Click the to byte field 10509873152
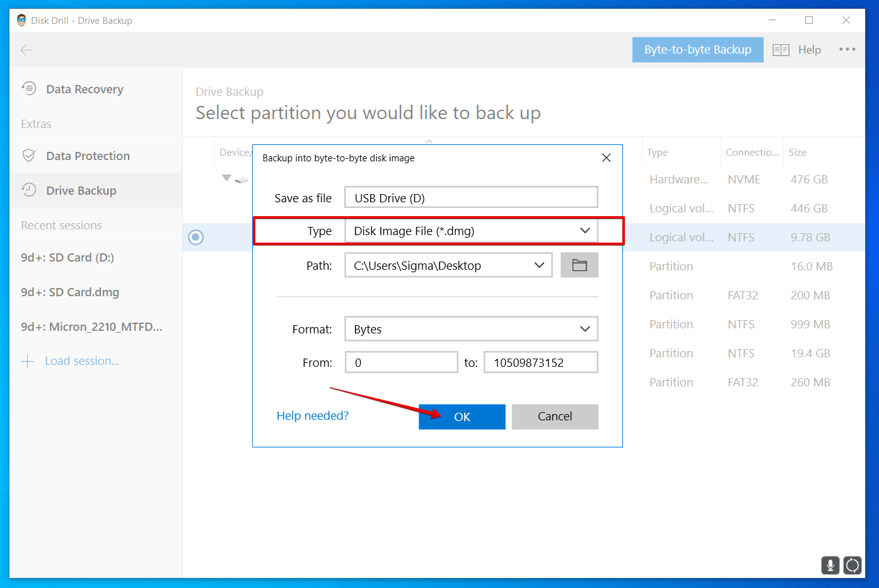The width and height of the screenshot is (879, 588). coord(540,362)
